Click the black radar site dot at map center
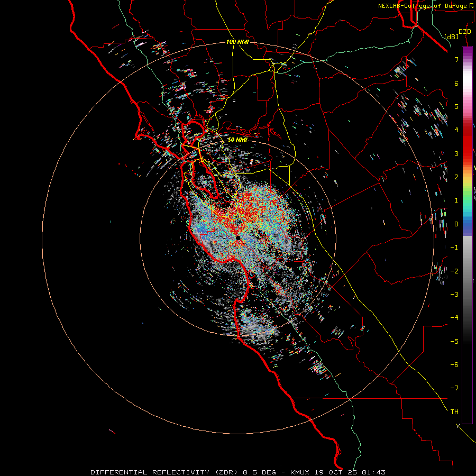The image size is (476, 476). point(238,238)
